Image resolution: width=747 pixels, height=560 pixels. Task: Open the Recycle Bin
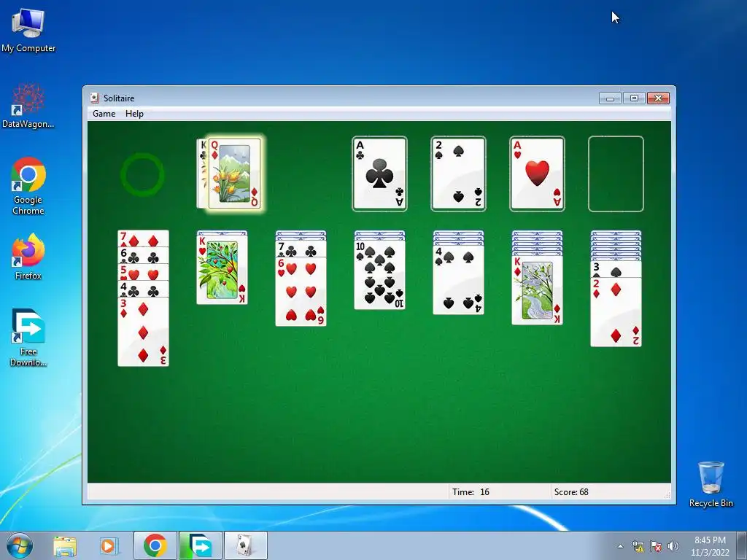(x=711, y=484)
